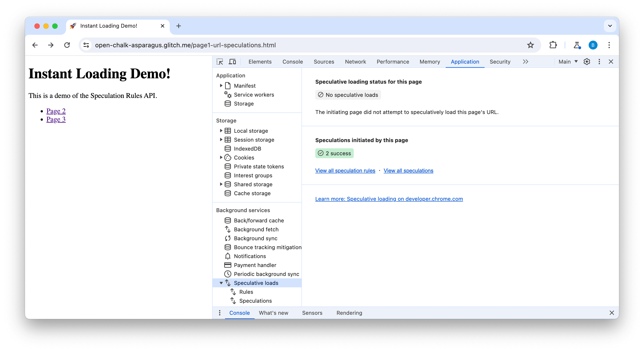The image size is (644, 352).
Task: Click View all speculation rules link
Action: 345,170
